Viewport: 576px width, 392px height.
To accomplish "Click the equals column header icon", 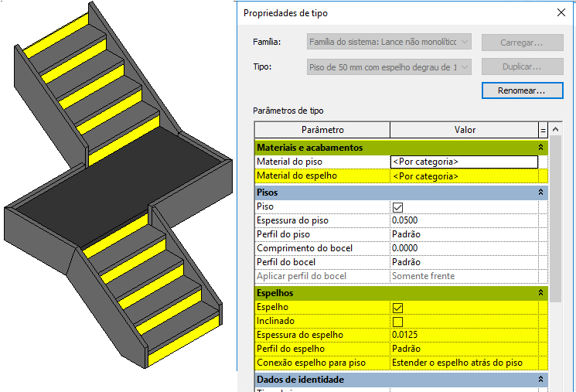I will pyautogui.click(x=544, y=130).
